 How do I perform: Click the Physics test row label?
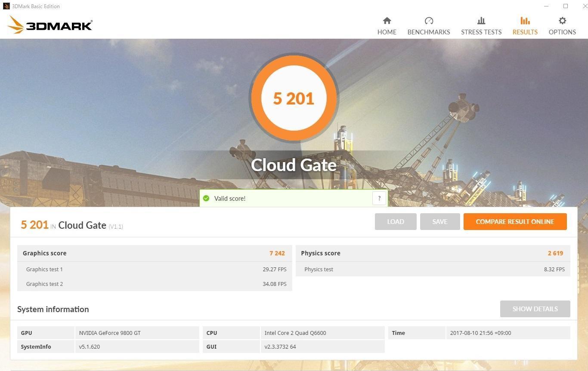[x=319, y=270]
